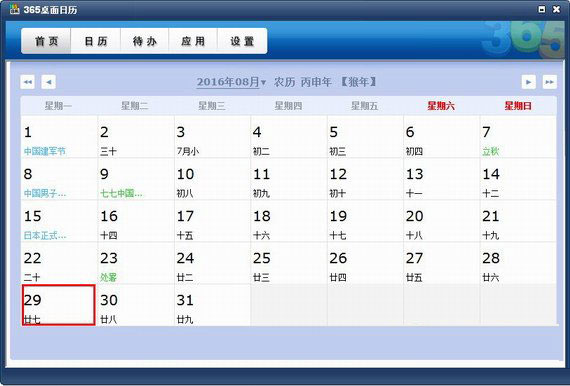Pick August 30 廿八

pyautogui.click(x=136, y=305)
